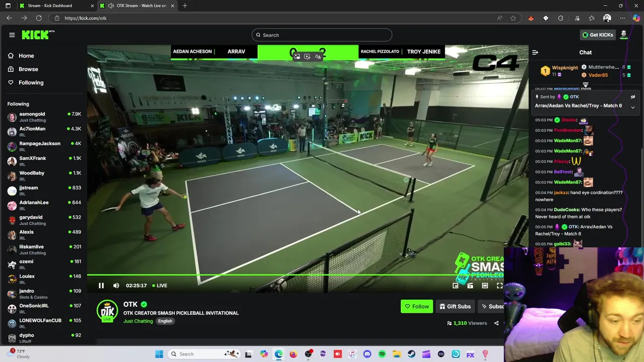This screenshot has width=644, height=362.
Task: Open Alexis channel
Action: 44,235
